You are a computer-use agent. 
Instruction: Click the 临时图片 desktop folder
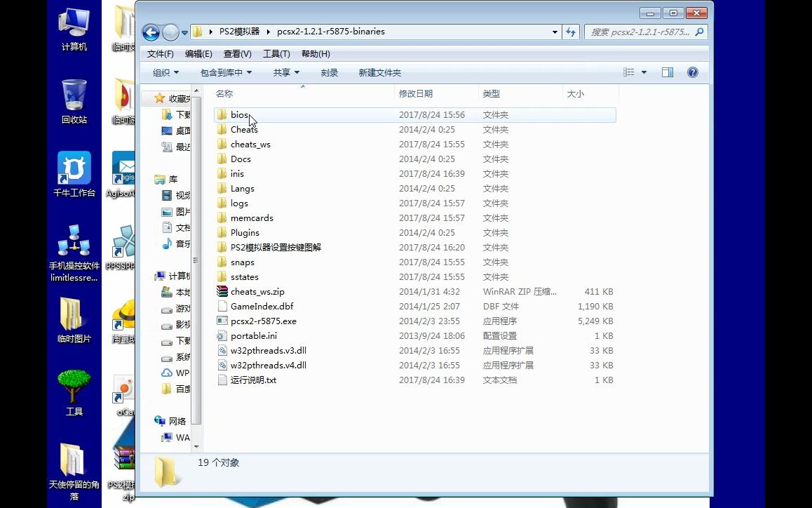point(74,321)
